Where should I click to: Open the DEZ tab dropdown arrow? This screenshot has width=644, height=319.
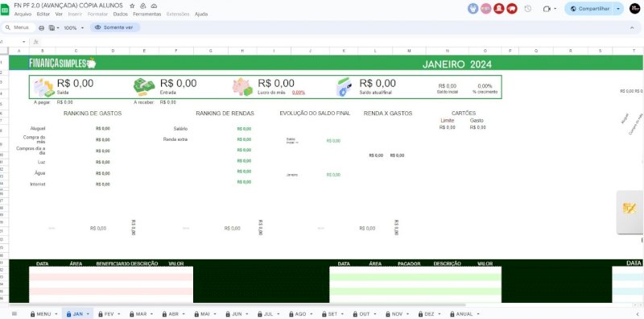click(439, 314)
